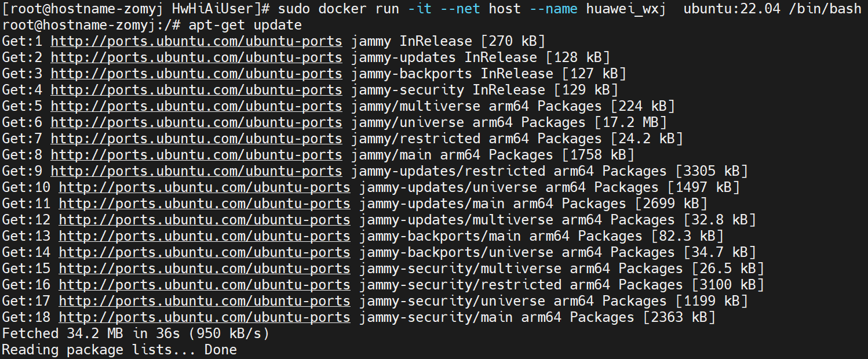Click 'jammy-backports/main' text
The height and width of the screenshot is (359, 868).
click(440, 236)
